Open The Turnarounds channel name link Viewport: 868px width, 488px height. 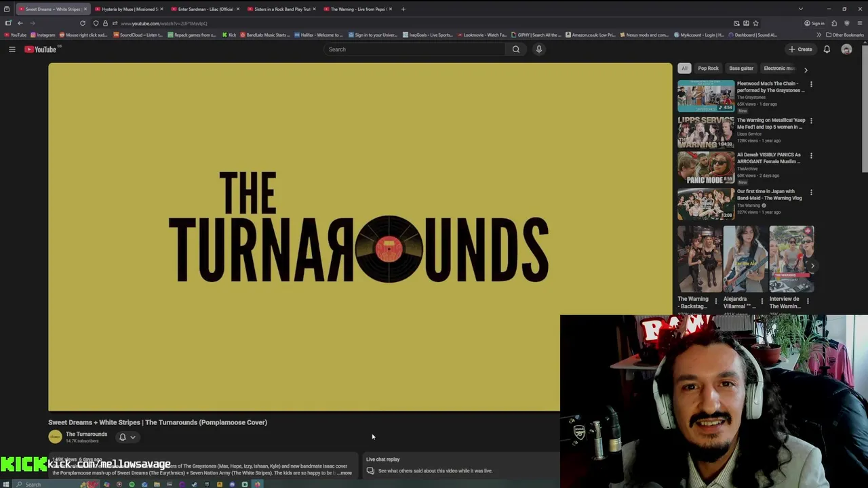pos(86,434)
